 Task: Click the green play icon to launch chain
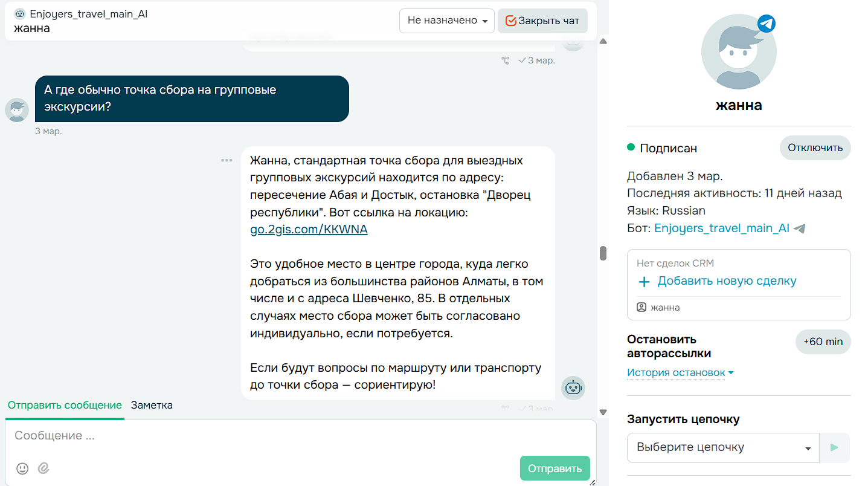(834, 447)
